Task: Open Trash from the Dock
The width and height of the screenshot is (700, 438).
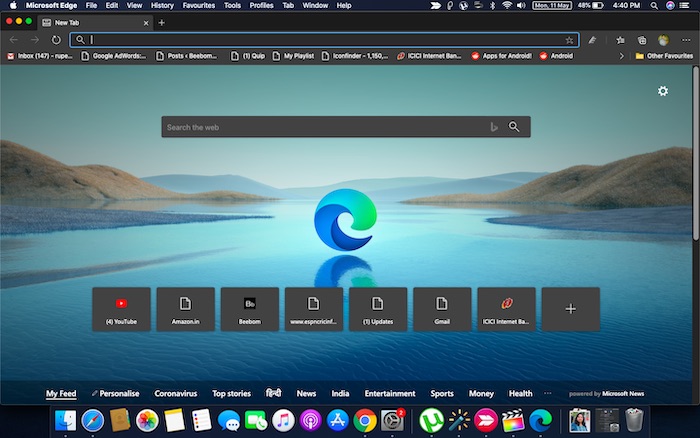Action: click(634, 421)
